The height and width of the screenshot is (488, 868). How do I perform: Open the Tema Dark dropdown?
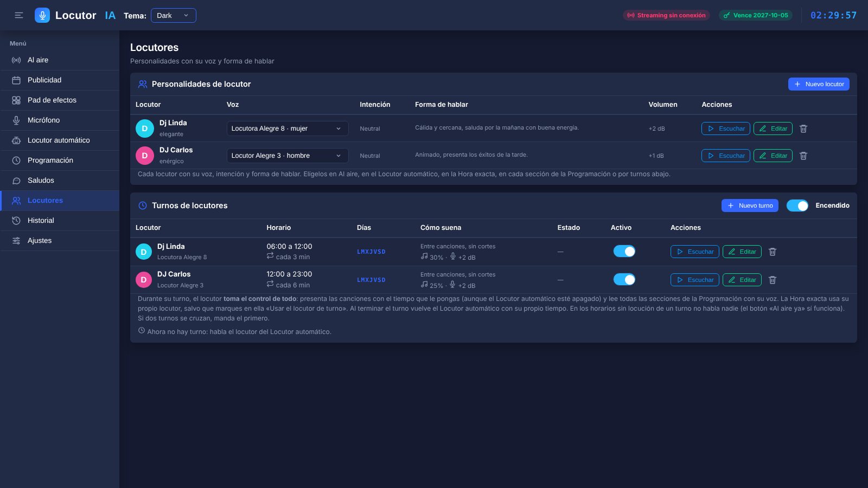(x=174, y=15)
